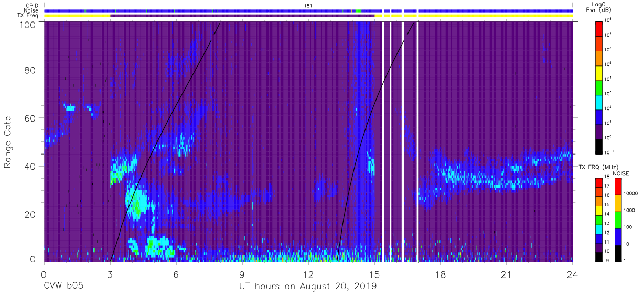
Task: Click the '17' label on the TX FRQ colorbar
Action: pyautogui.click(x=607, y=186)
